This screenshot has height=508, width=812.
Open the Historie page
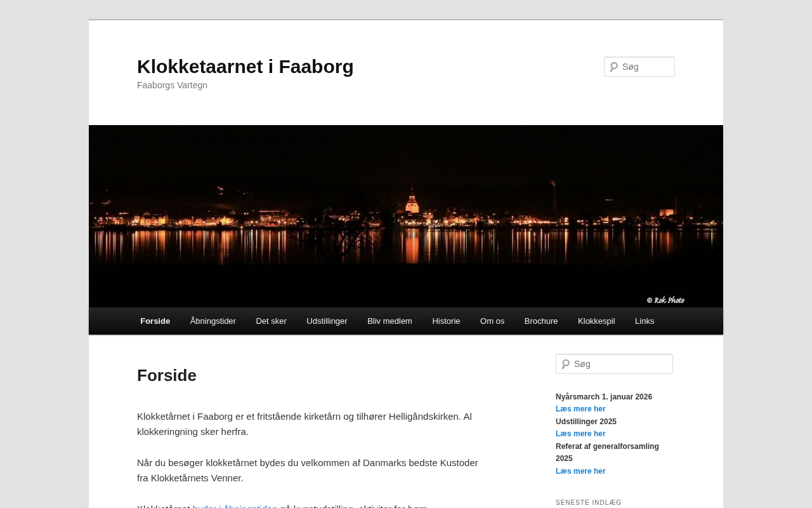coord(446,321)
